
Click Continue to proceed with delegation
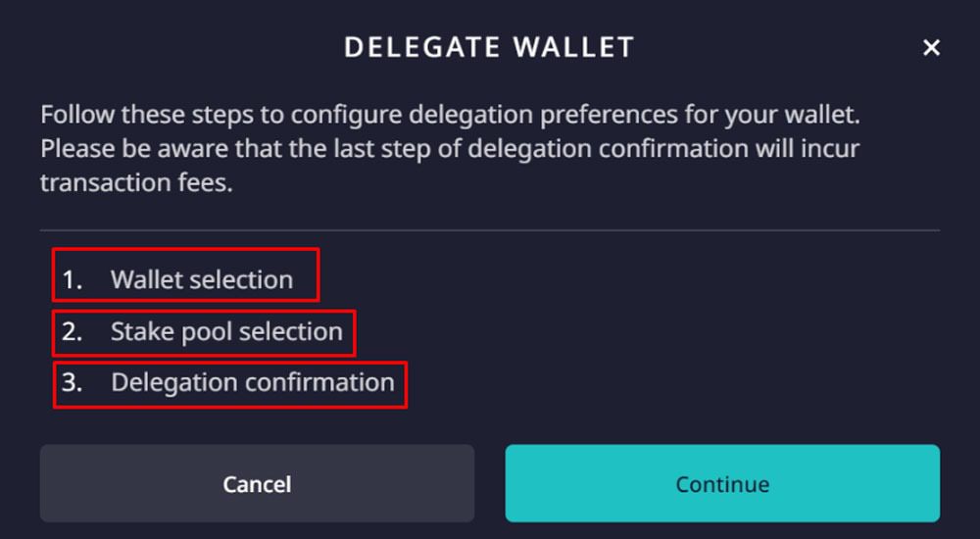[x=722, y=484]
